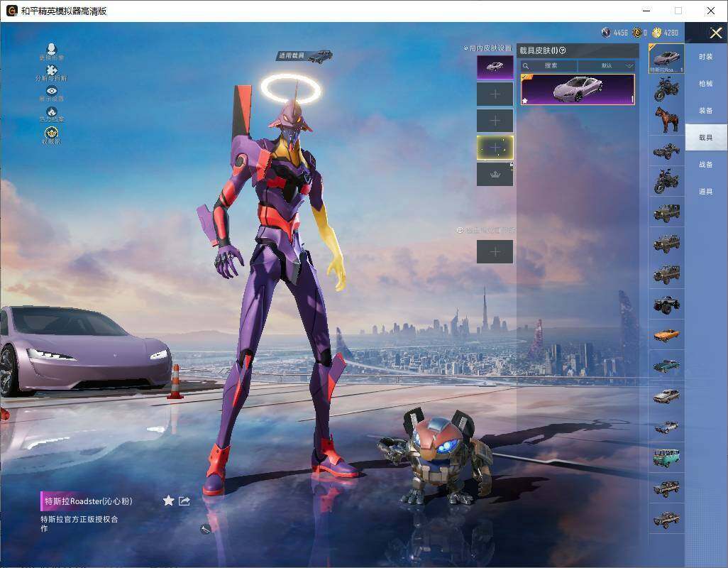
Task: Open the change avatar person icon
Action: 52,49
